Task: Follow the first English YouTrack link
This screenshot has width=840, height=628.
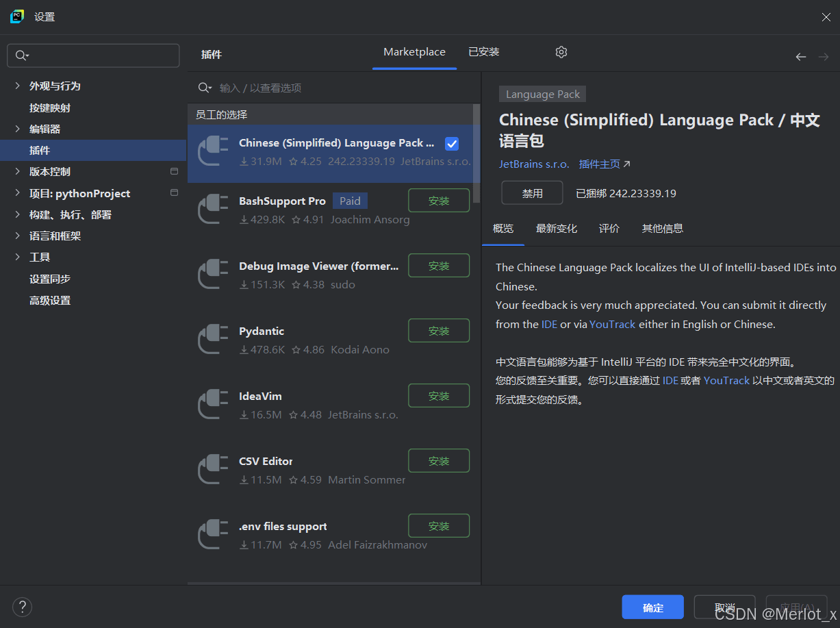Action: pyautogui.click(x=613, y=324)
